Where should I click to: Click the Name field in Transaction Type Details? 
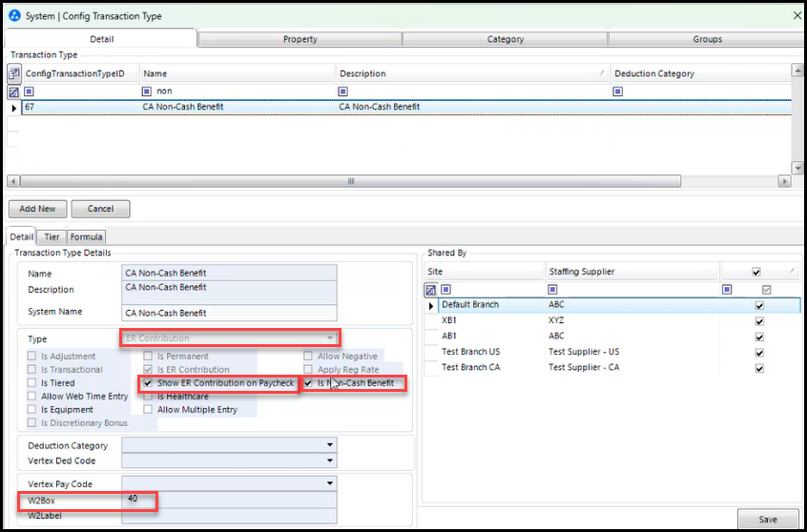point(229,273)
